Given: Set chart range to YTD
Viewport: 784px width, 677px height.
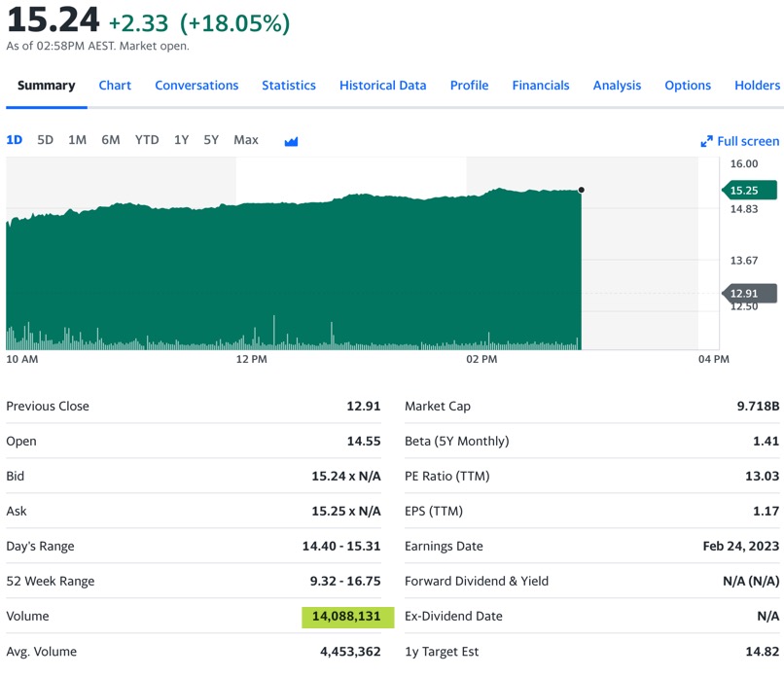Looking at the screenshot, I should [x=147, y=140].
